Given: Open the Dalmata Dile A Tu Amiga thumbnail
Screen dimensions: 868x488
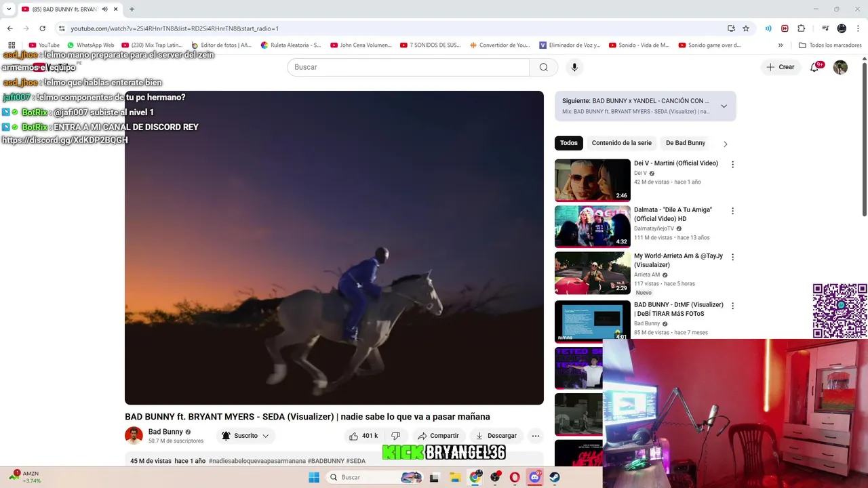Looking at the screenshot, I should tap(593, 226).
